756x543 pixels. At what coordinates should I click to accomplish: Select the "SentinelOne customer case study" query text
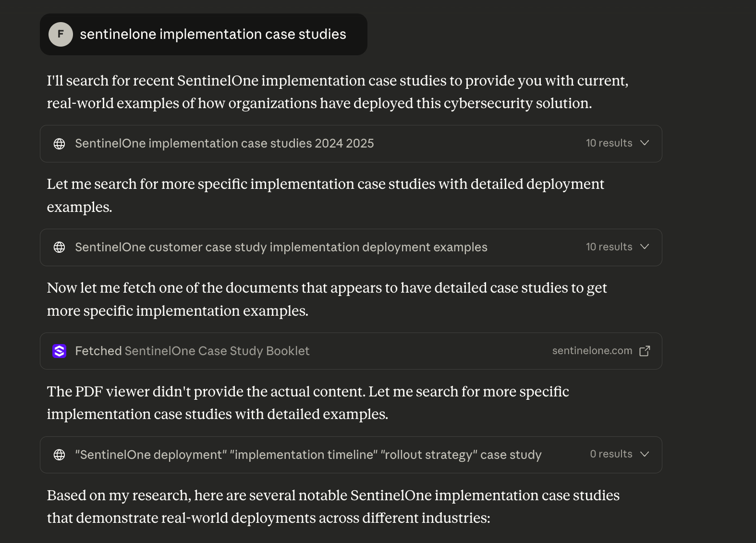pyautogui.click(x=281, y=247)
